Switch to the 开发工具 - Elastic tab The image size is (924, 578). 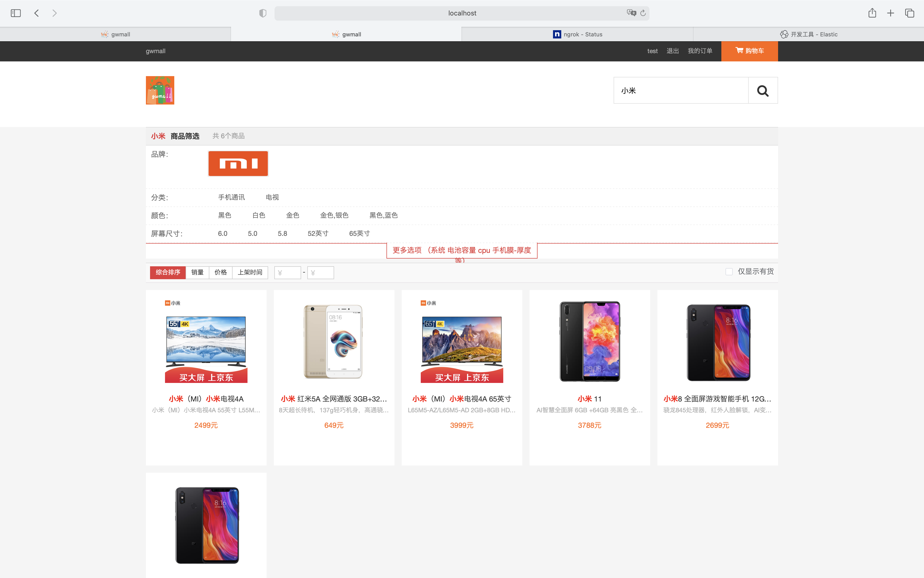tap(808, 34)
